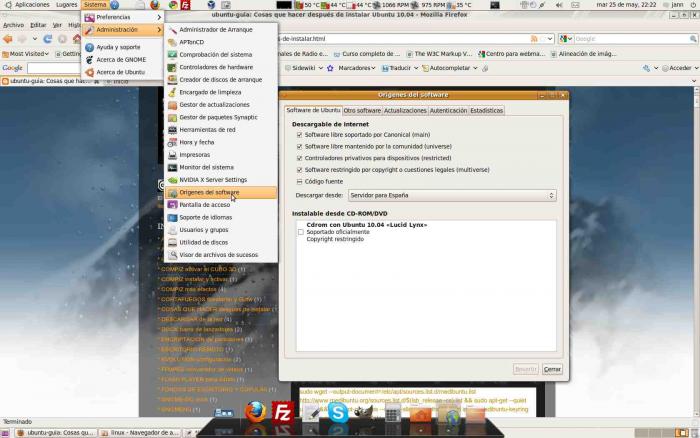Click Firefox reload page icon
Screen dimensions: 700x438
[47, 39]
